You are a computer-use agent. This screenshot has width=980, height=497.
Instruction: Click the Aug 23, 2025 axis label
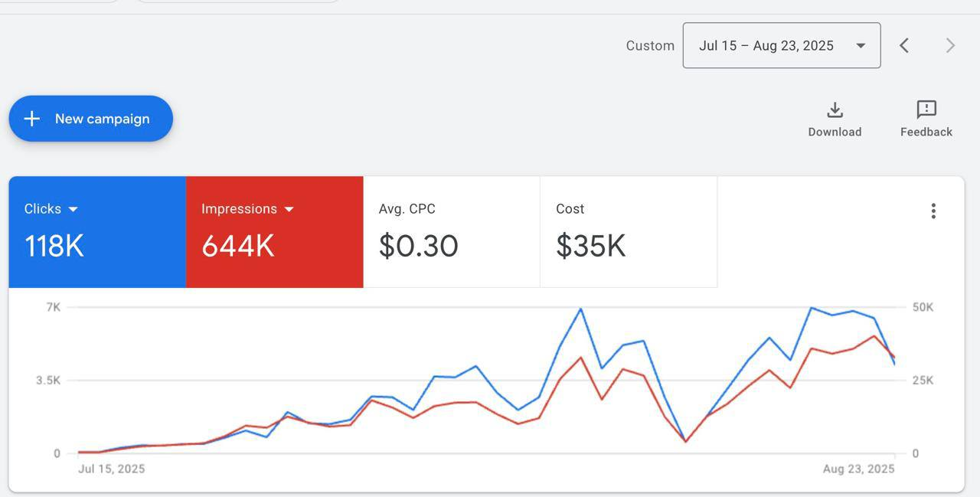(x=858, y=469)
